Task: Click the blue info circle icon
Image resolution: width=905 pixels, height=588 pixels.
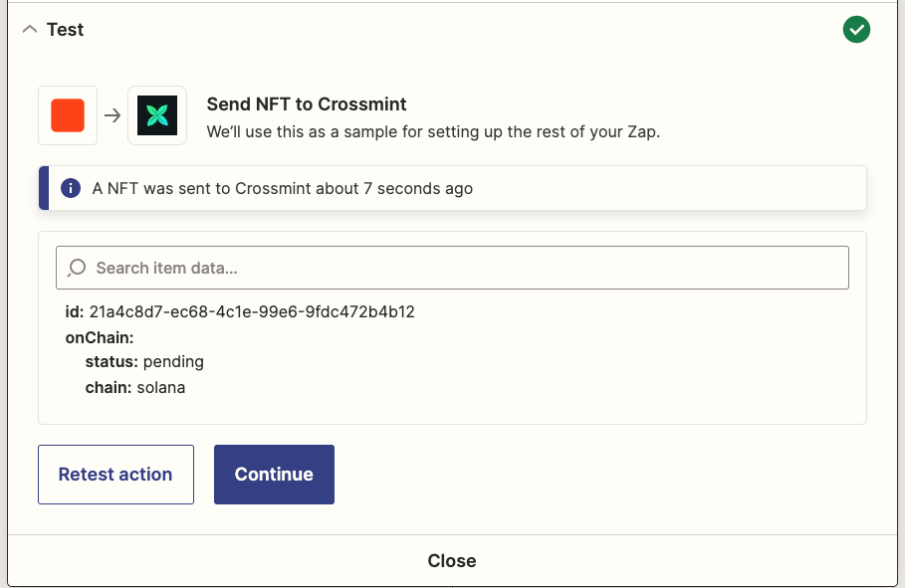Action: (x=71, y=188)
